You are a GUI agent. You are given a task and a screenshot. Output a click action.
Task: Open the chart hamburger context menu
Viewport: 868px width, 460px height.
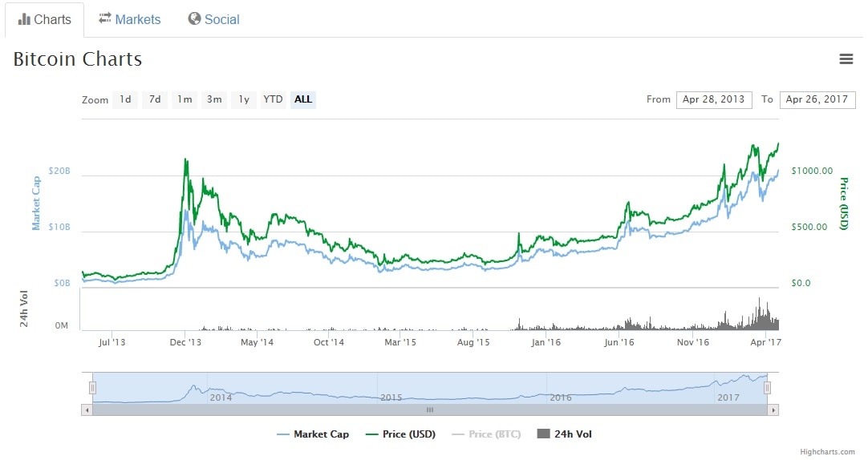pyautogui.click(x=846, y=59)
